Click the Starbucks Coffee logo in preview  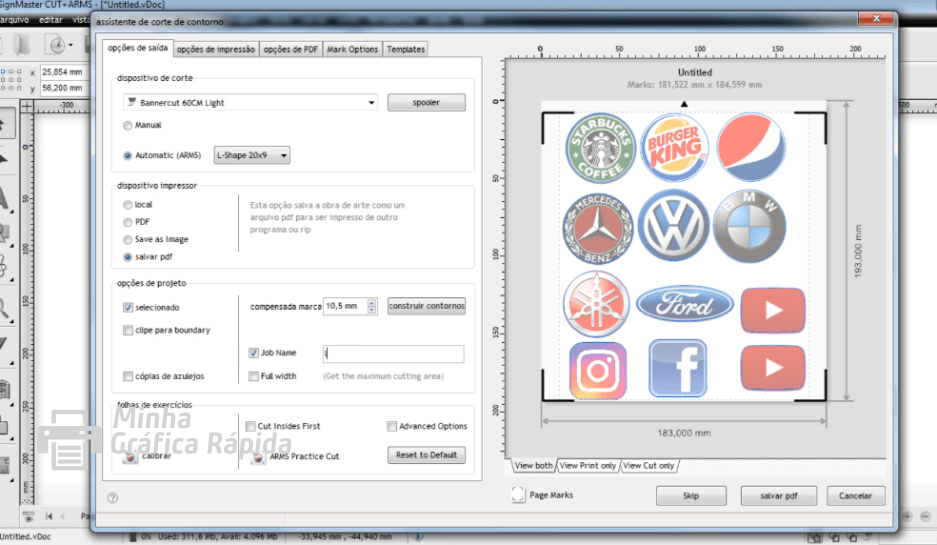coord(600,148)
